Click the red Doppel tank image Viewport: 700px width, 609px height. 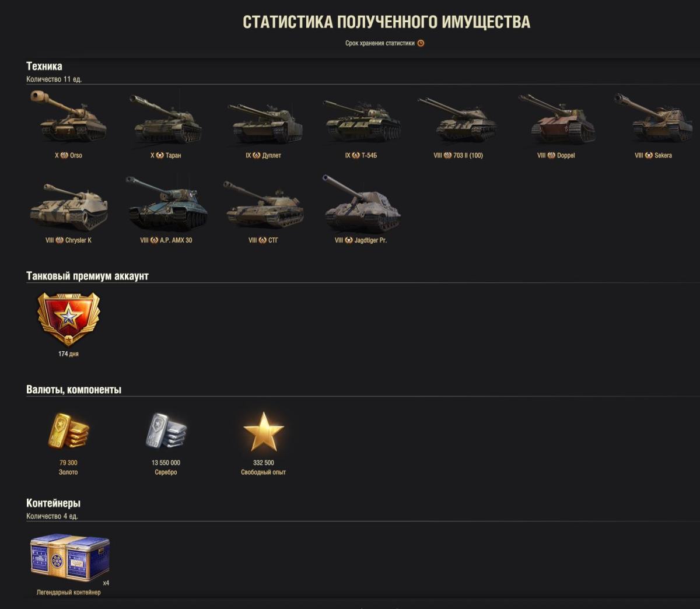click(556, 119)
